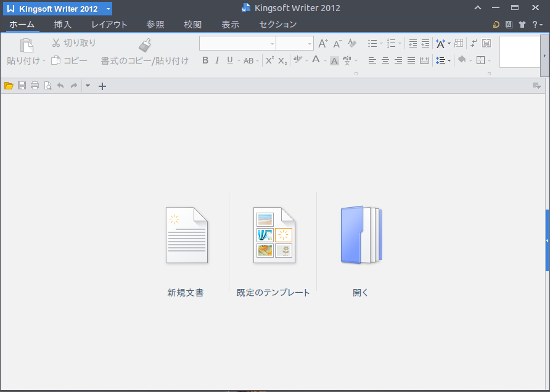Switch to the ホーム tab

pos(22,25)
